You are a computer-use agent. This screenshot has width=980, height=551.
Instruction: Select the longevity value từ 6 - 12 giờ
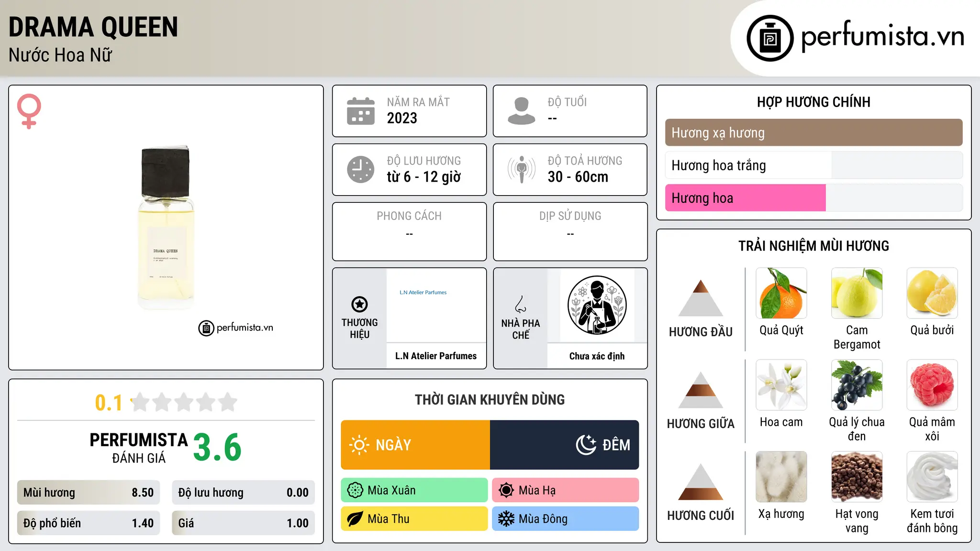click(424, 177)
